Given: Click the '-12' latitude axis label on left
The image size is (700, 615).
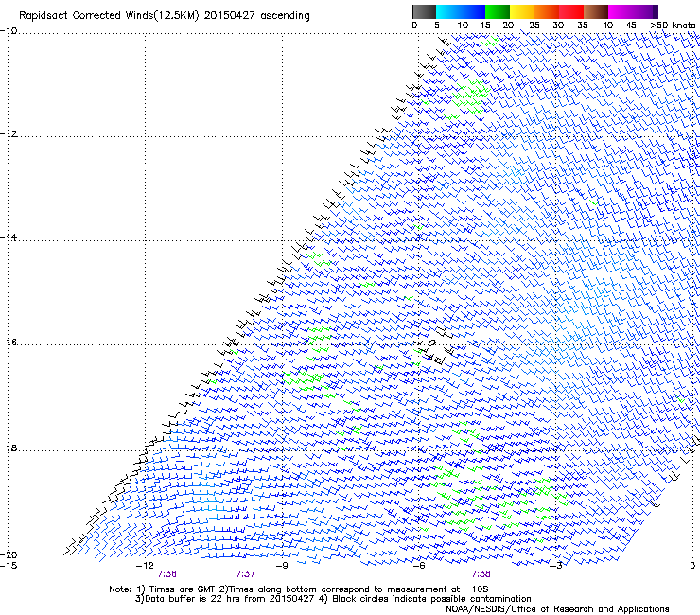Looking at the screenshot, I should pyautogui.click(x=9, y=134).
